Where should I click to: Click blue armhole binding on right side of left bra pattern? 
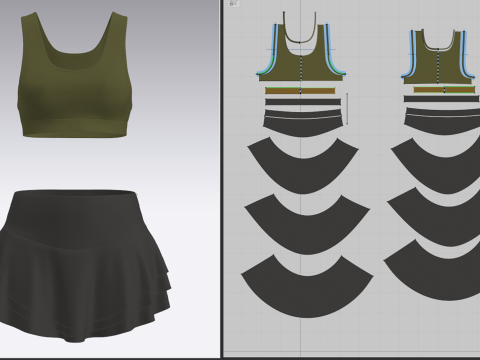click(328, 50)
